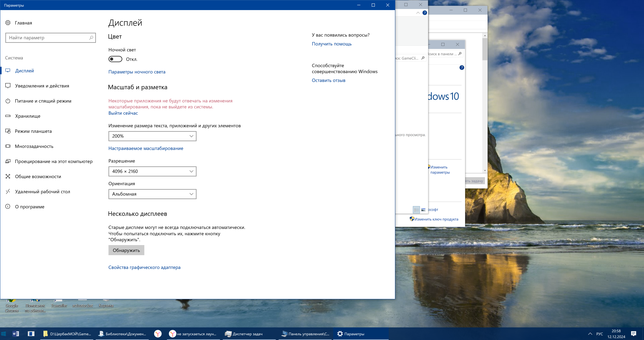Image resolution: width=644 pixels, height=340 pixels.
Task: Open the Хранилище storage icon
Action: (8, 116)
